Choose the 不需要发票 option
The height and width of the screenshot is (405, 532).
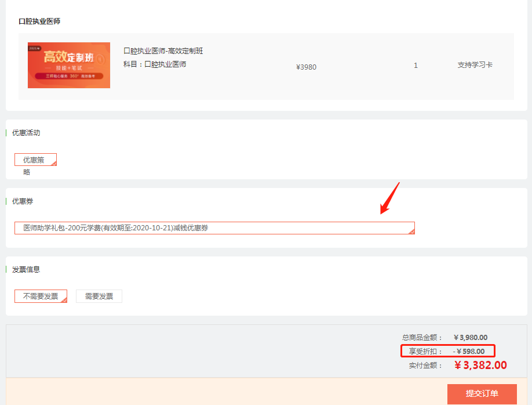(x=40, y=296)
